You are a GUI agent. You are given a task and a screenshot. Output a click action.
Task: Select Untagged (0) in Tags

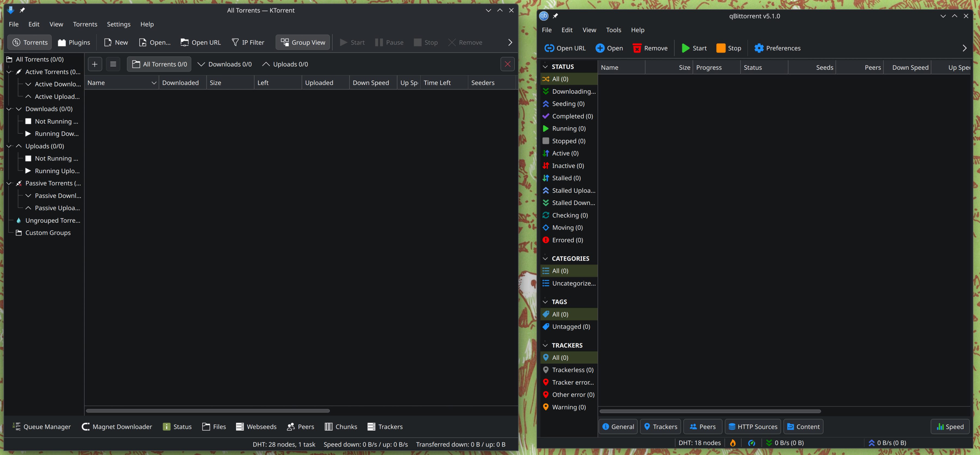[x=569, y=326]
